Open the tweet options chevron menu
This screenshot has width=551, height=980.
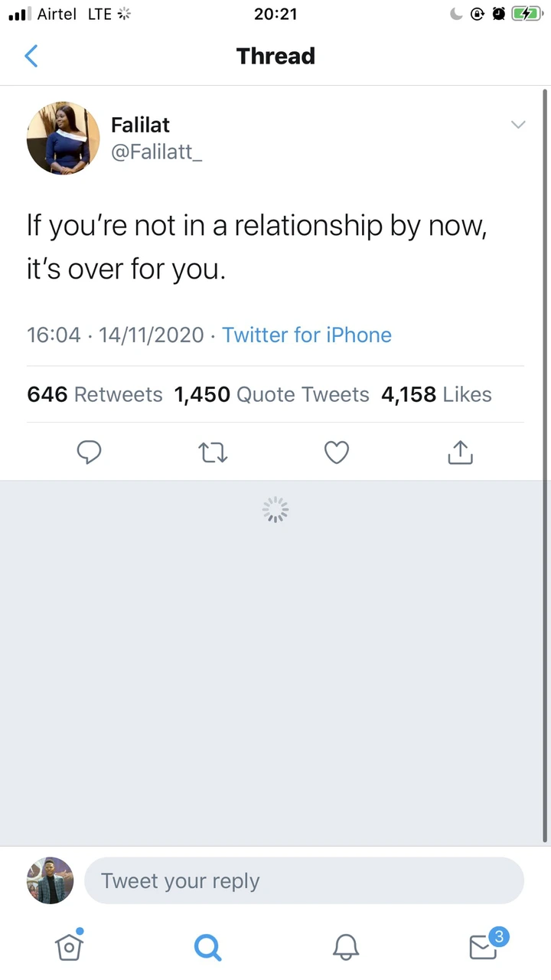click(x=518, y=125)
